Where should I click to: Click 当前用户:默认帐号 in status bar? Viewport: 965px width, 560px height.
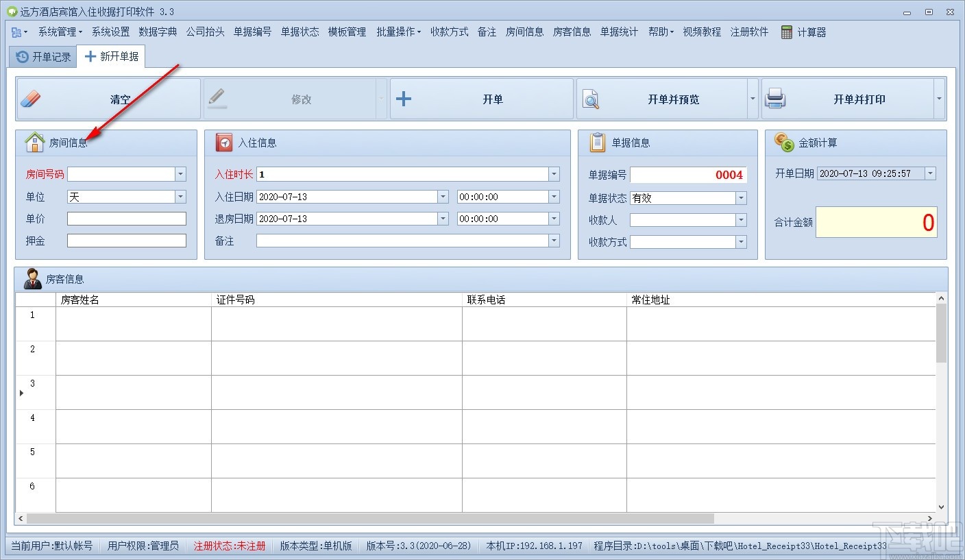[52, 546]
